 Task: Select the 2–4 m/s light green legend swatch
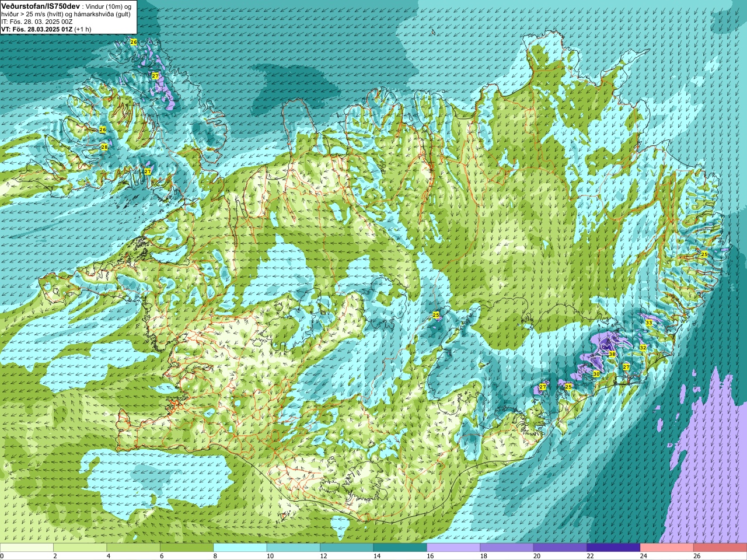click(x=80, y=548)
